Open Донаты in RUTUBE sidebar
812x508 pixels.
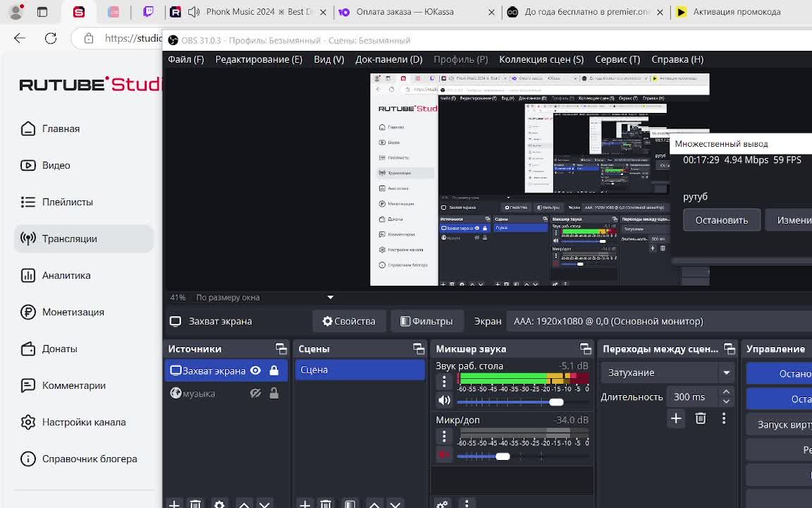[49, 349]
